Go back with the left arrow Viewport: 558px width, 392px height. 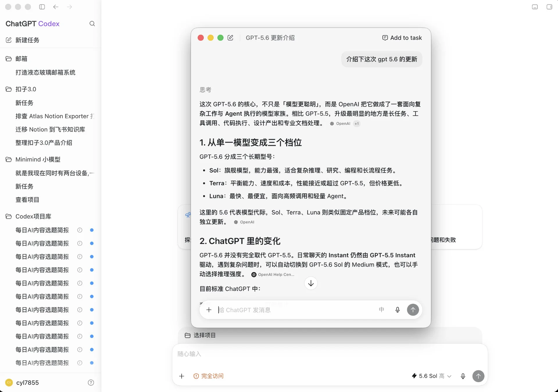(x=56, y=7)
